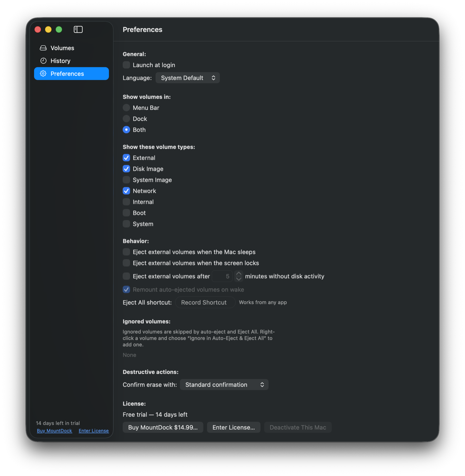Click the Volumes drive icon in sidebar
The width and height of the screenshot is (465, 476).
coord(43,48)
